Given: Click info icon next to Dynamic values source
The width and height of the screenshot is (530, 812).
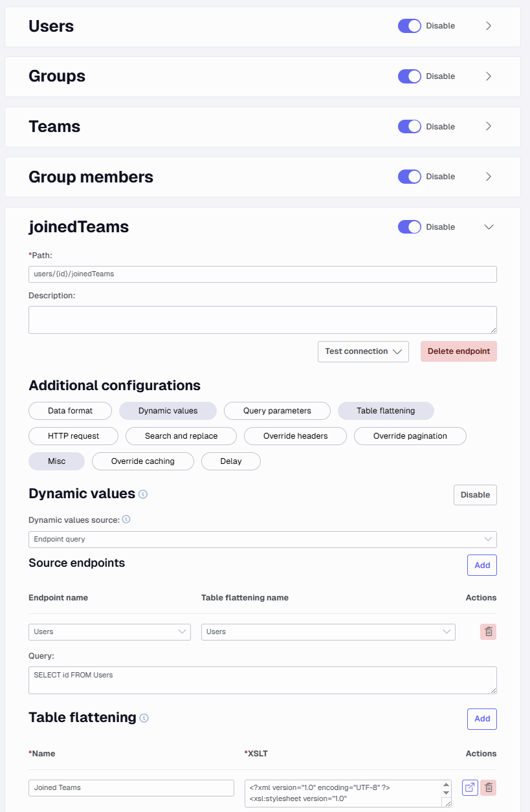Looking at the screenshot, I should coord(126,519).
